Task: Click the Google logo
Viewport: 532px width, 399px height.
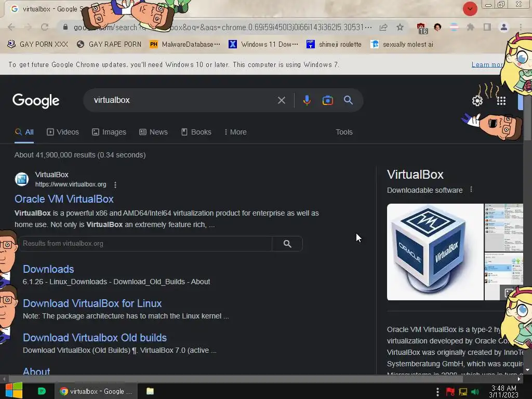Action: [36, 101]
